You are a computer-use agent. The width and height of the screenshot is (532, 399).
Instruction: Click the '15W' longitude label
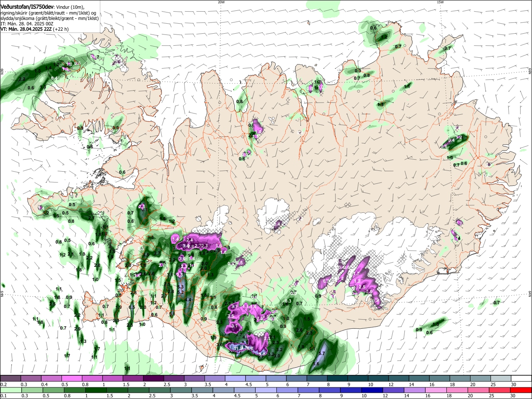[x=440, y=2]
